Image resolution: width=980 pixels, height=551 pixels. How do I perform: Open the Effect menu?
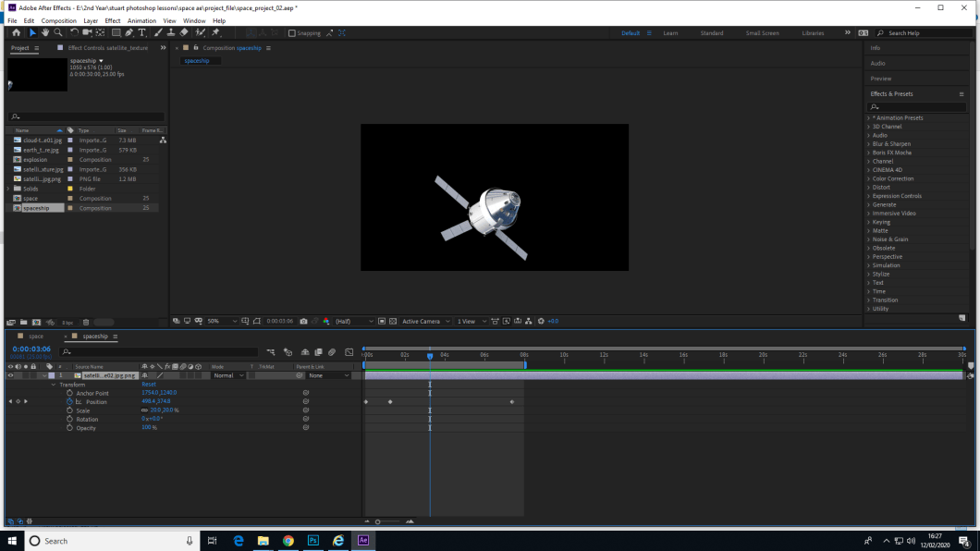click(113, 20)
